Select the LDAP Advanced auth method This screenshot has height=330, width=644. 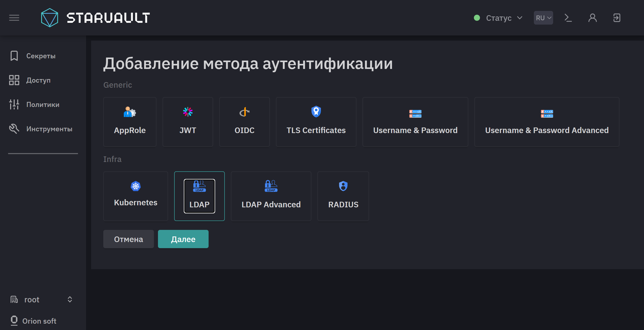271,196
